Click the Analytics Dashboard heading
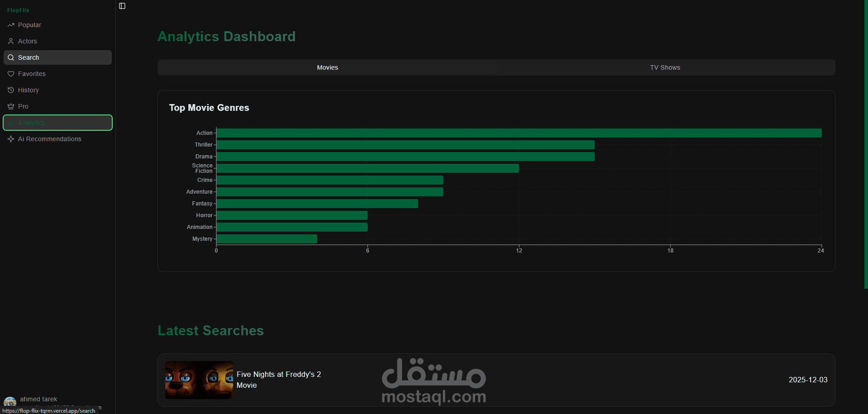The height and width of the screenshot is (414, 868). (x=226, y=36)
